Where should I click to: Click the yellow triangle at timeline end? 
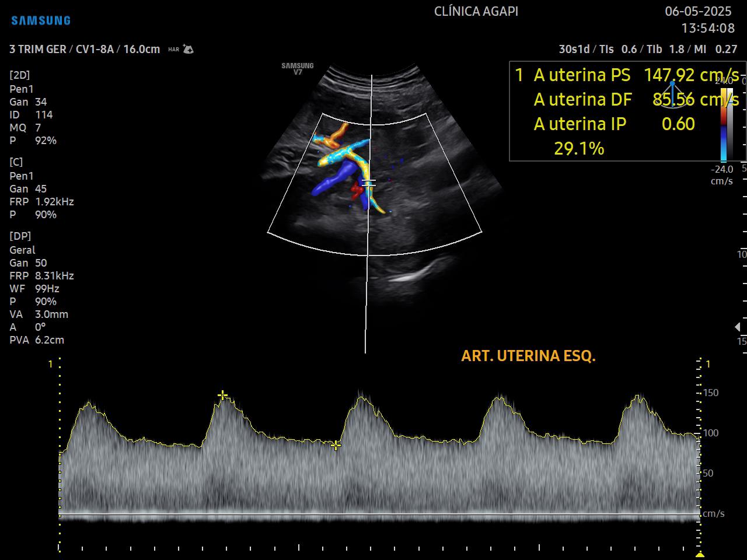(700, 554)
